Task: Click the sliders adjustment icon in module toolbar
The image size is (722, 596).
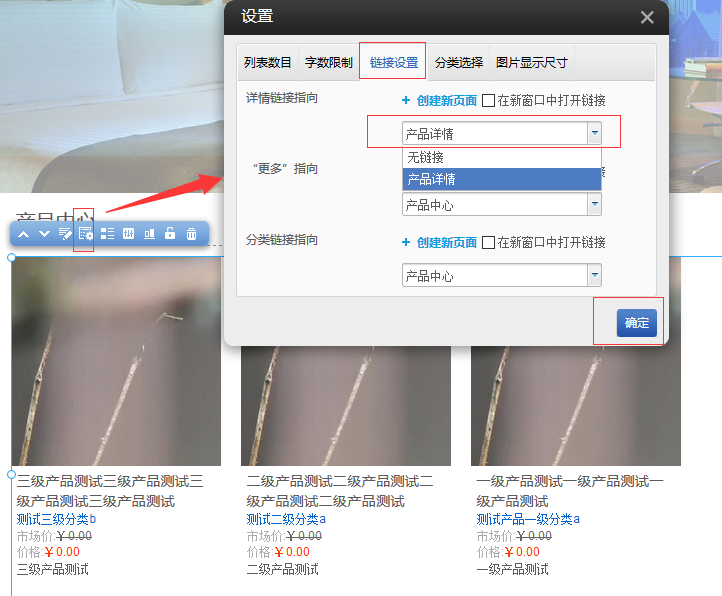Action: [128, 234]
